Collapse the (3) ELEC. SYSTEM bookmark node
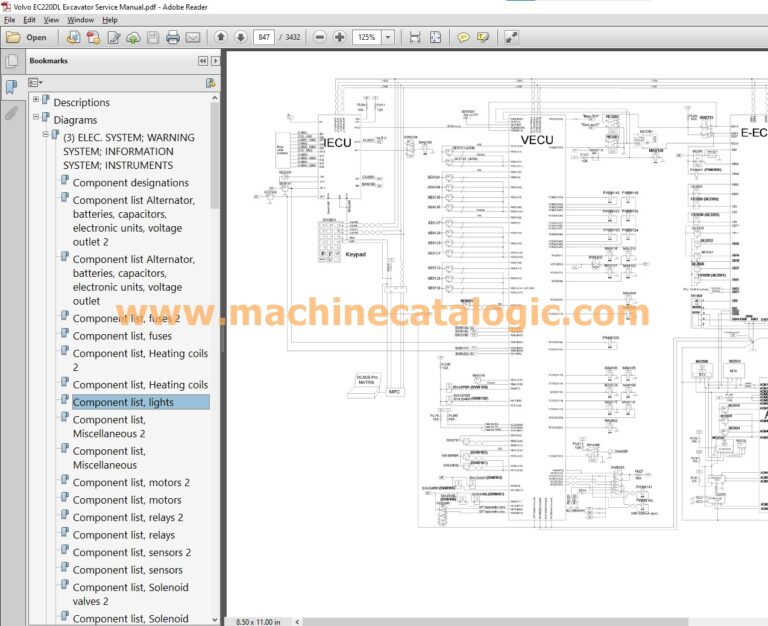Screen dimensions: 768x626 [x=45, y=134]
